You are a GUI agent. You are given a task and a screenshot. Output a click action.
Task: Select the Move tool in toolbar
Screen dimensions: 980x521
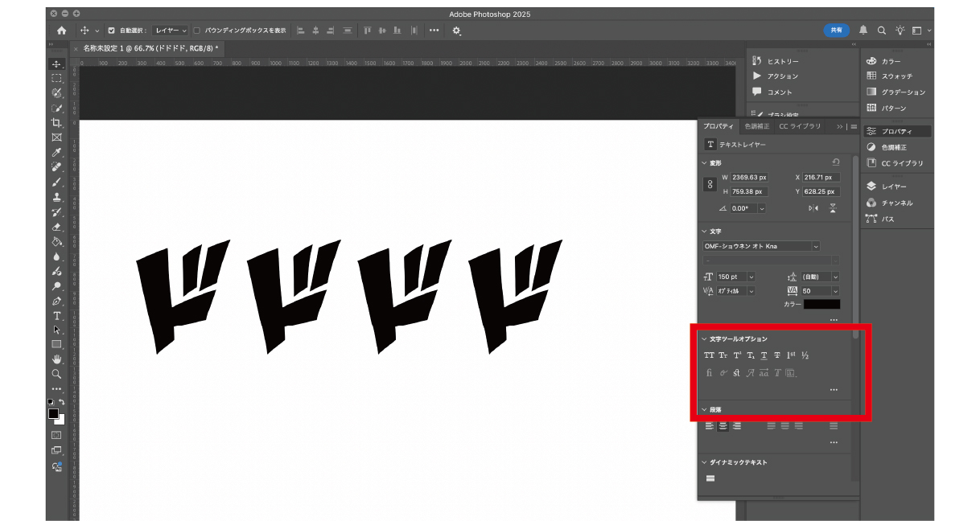(x=56, y=64)
